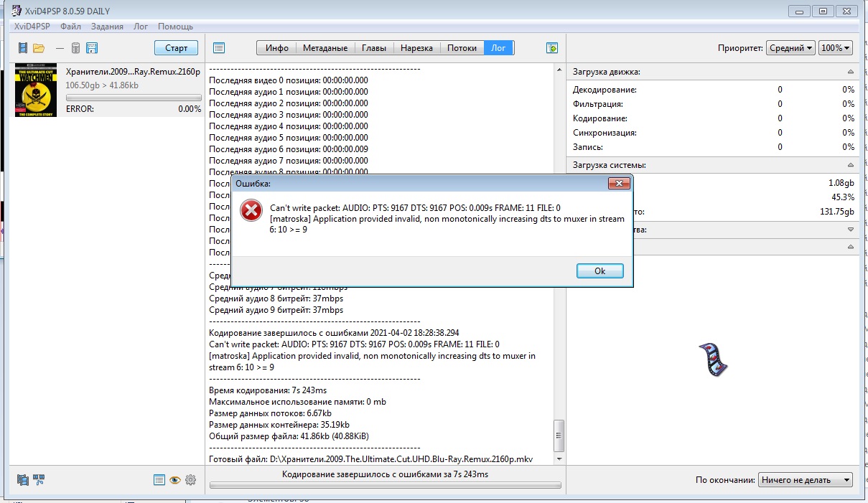
Task: Select the Хранители.2009...Ray.Remux.2160p task
Action: pos(133,72)
